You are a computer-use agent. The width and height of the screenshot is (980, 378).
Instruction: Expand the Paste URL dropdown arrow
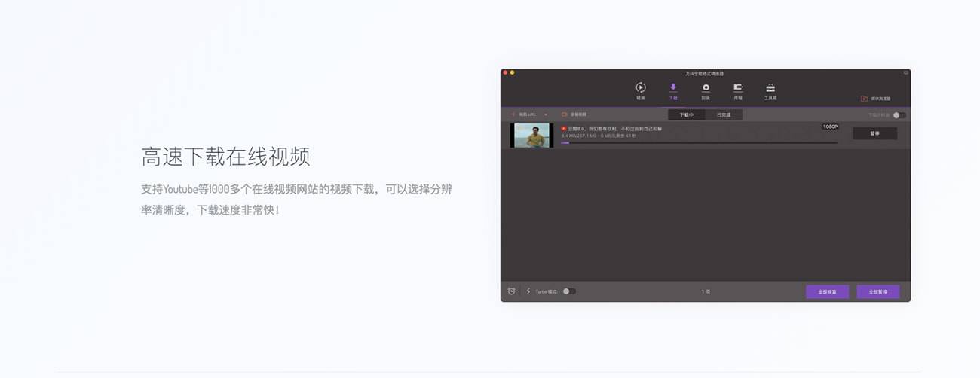coord(546,114)
